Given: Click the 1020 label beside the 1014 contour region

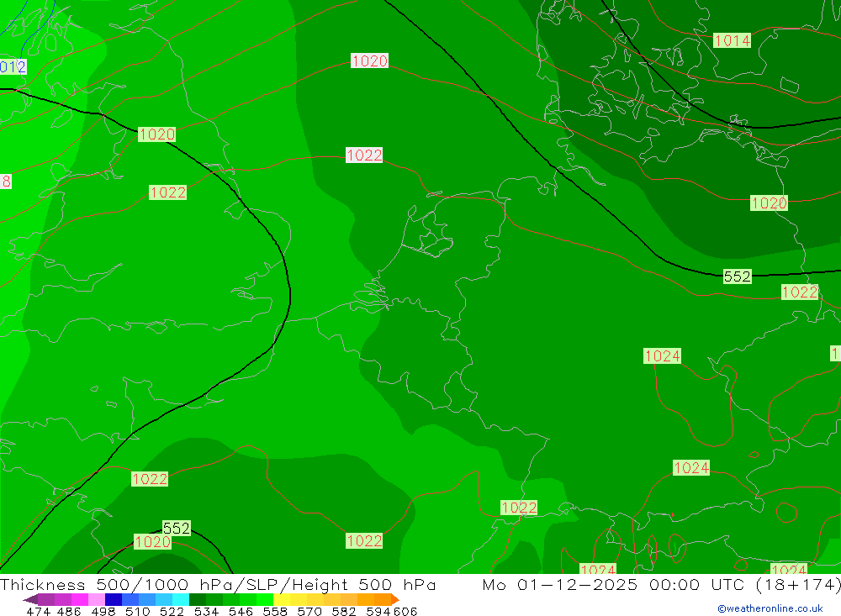Looking at the screenshot, I should pyautogui.click(x=769, y=203).
